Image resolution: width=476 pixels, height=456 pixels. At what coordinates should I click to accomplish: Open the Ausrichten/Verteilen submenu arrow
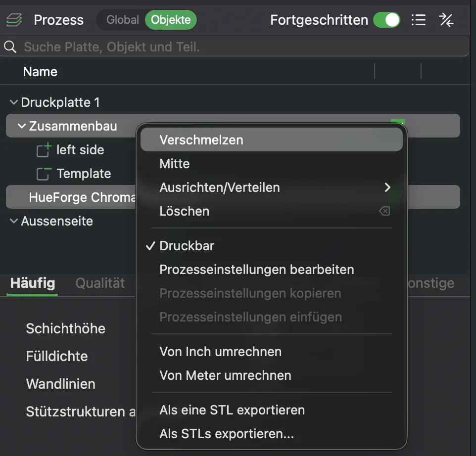[387, 187]
